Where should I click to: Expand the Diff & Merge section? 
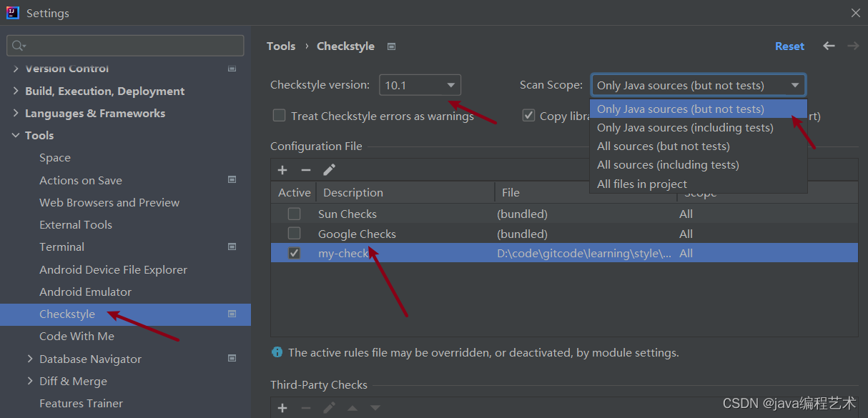click(30, 381)
